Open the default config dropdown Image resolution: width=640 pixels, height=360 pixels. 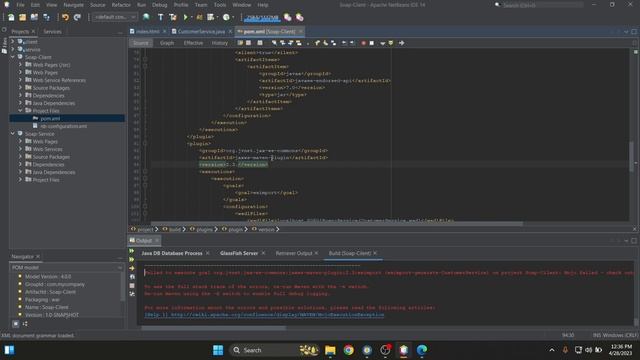click(x=114, y=17)
